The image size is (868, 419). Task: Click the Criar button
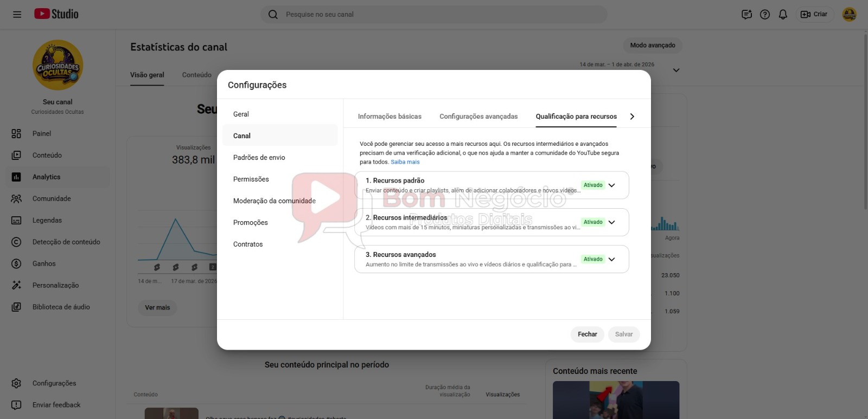(814, 15)
